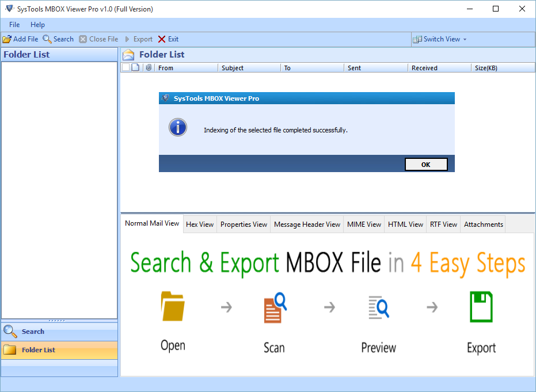536x392 pixels.
Task: Click the 'Export' step caption in banner
Action: 481,348
